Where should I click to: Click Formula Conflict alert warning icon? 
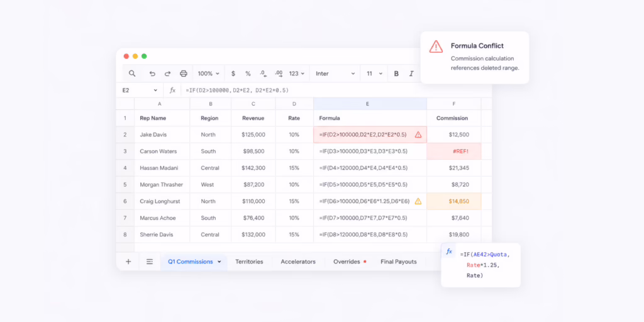coord(436,47)
